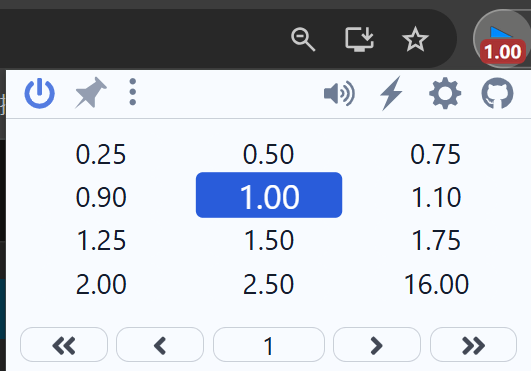Open the audio effects speaker icon

(339, 93)
